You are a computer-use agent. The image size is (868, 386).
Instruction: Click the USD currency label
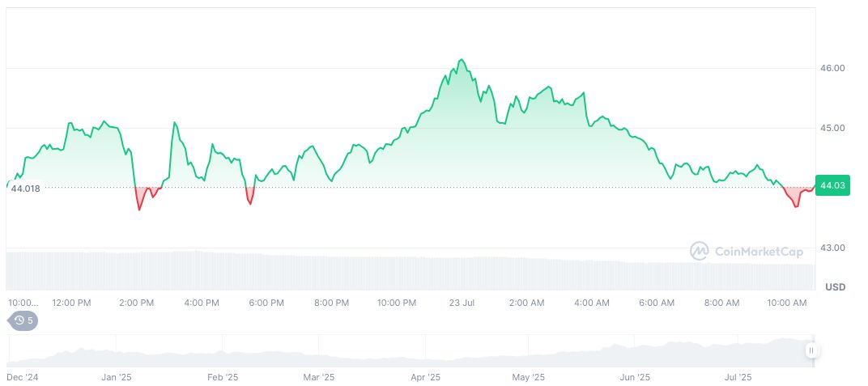pos(835,287)
